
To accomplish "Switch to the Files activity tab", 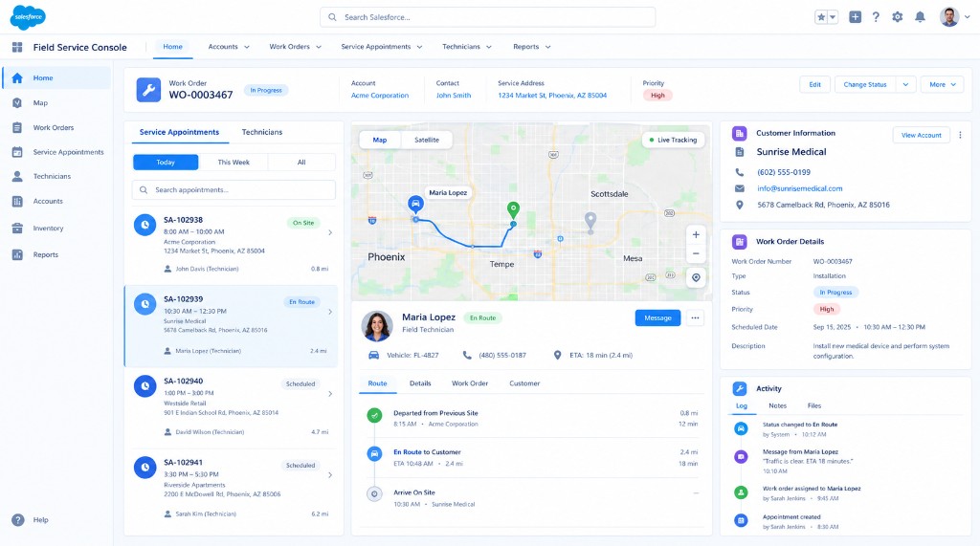I will 813,406.
